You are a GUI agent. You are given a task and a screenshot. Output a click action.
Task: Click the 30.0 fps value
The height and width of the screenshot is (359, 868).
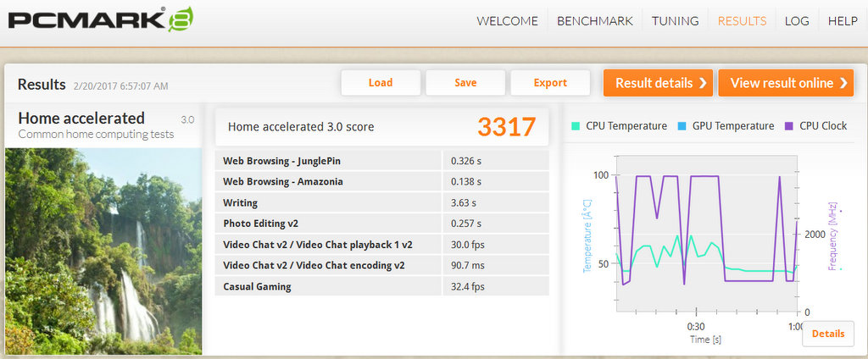tap(468, 245)
